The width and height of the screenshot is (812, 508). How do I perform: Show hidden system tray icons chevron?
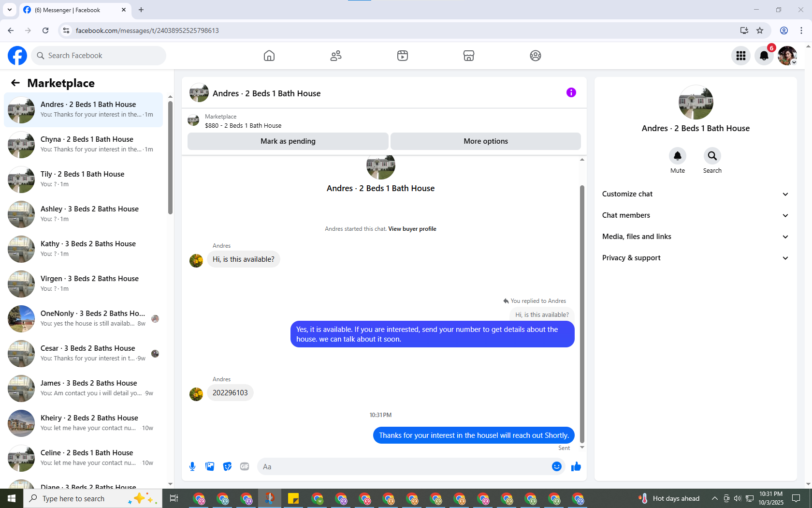(x=714, y=498)
